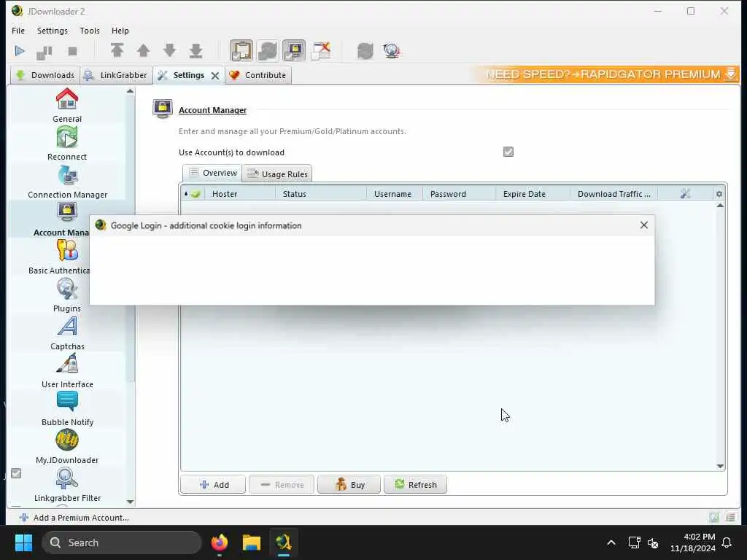Screen dimensions: 747x560
Task: Click the check for updates globe icon
Action: [392, 51]
